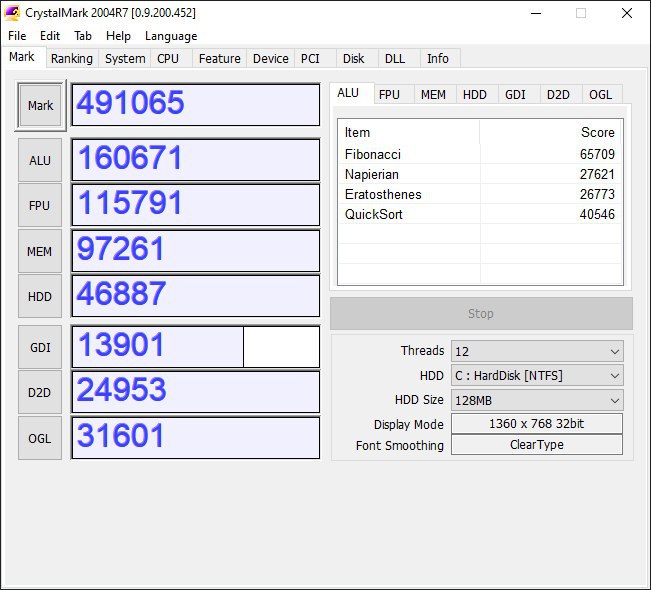Click the Display Mode field 1360 x 768

[x=537, y=424]
